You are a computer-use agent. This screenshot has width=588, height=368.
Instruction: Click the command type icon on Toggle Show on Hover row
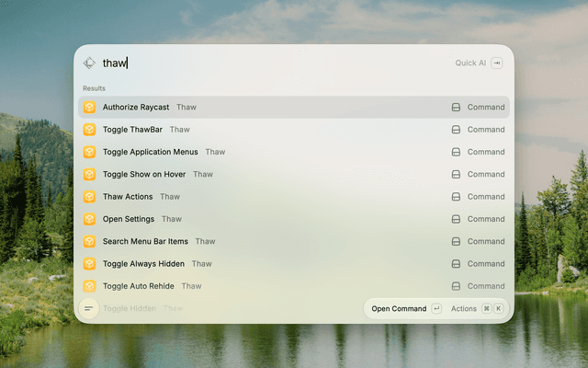pos(456,174)
